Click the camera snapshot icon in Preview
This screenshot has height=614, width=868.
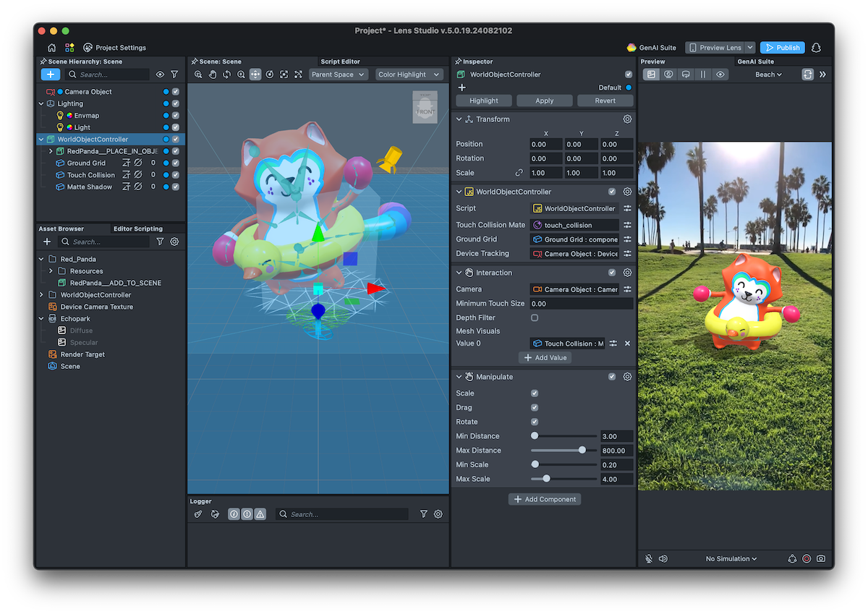821,559
